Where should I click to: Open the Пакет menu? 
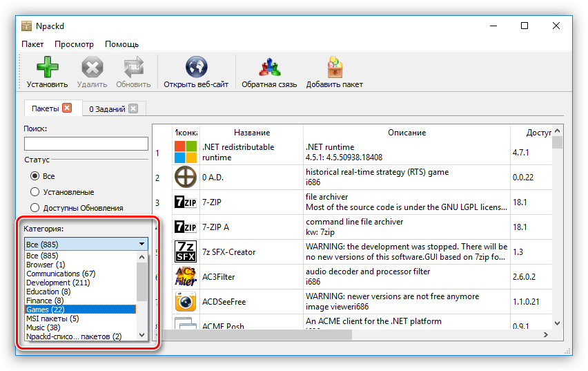click(32, 44)
